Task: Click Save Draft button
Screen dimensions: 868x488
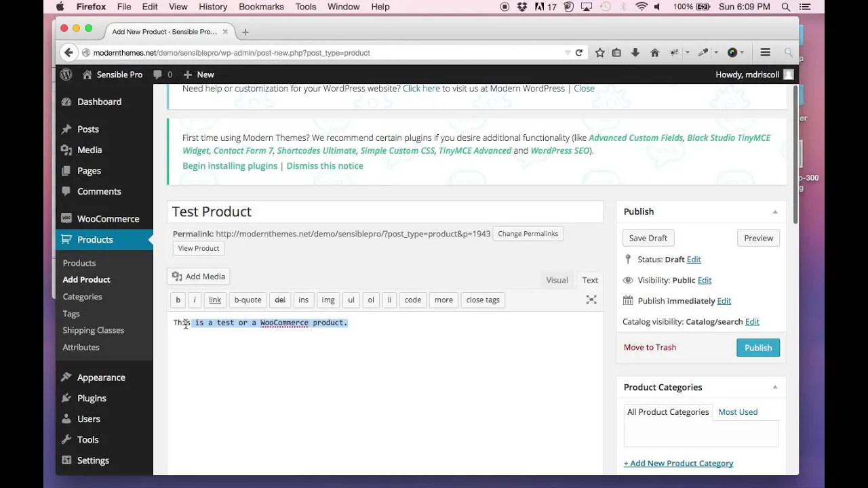Action: [648, 238]
